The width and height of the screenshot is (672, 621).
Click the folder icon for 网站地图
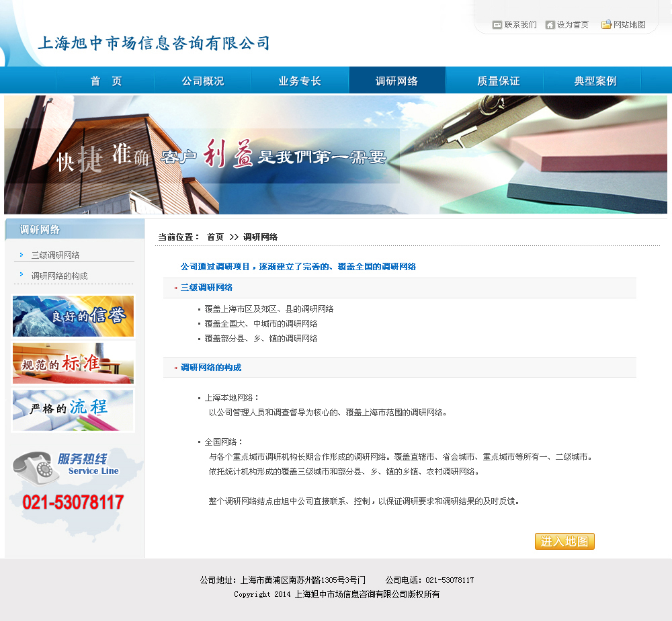[606, 25]
